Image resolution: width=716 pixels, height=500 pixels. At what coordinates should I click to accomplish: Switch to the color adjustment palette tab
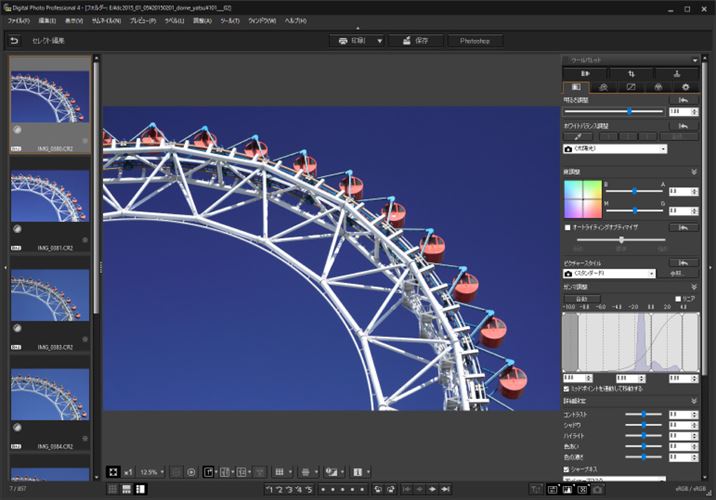tap(658, 87)
